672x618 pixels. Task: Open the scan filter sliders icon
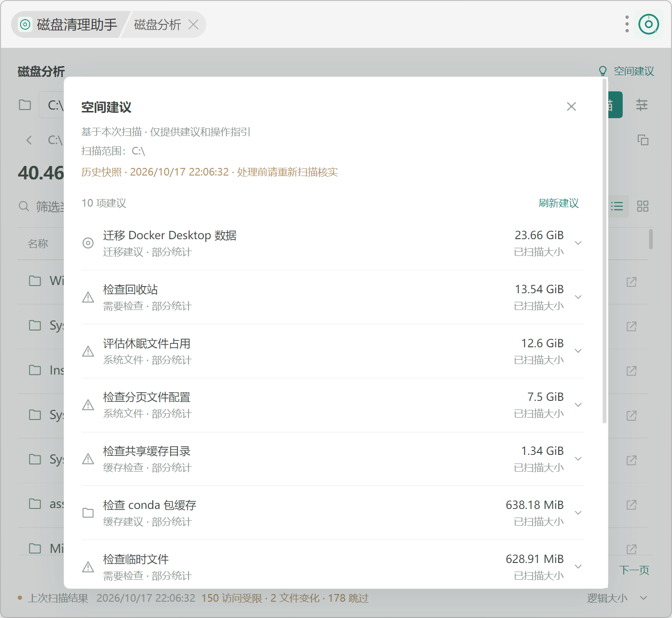642,105
